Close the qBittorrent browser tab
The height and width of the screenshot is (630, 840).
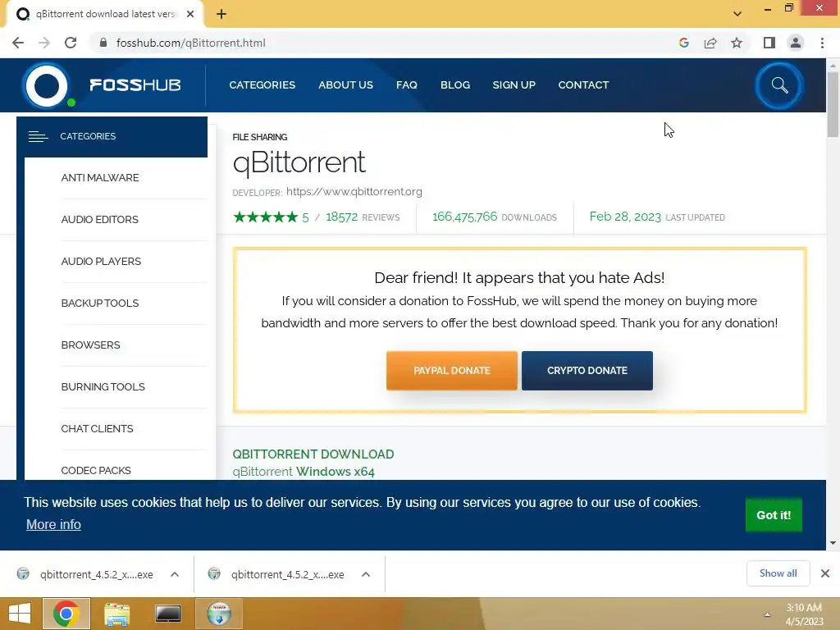tap(190, 14)
